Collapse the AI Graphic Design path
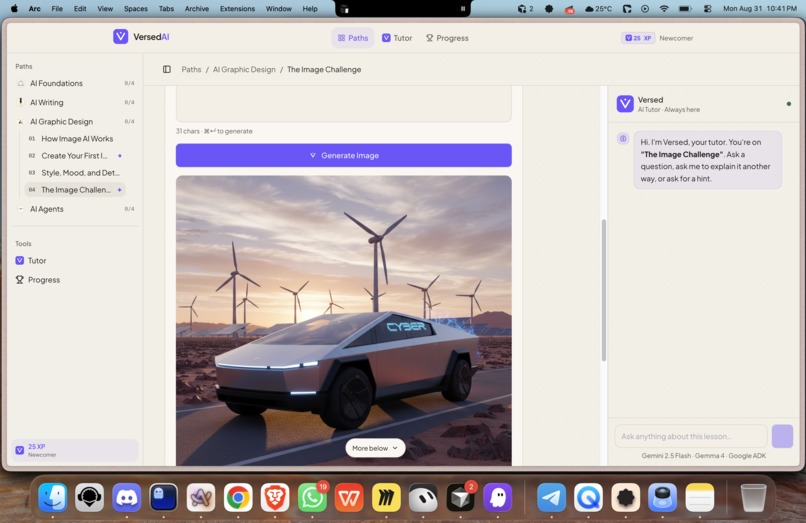The height and width of the screenshot is (523, 806). 75,121
